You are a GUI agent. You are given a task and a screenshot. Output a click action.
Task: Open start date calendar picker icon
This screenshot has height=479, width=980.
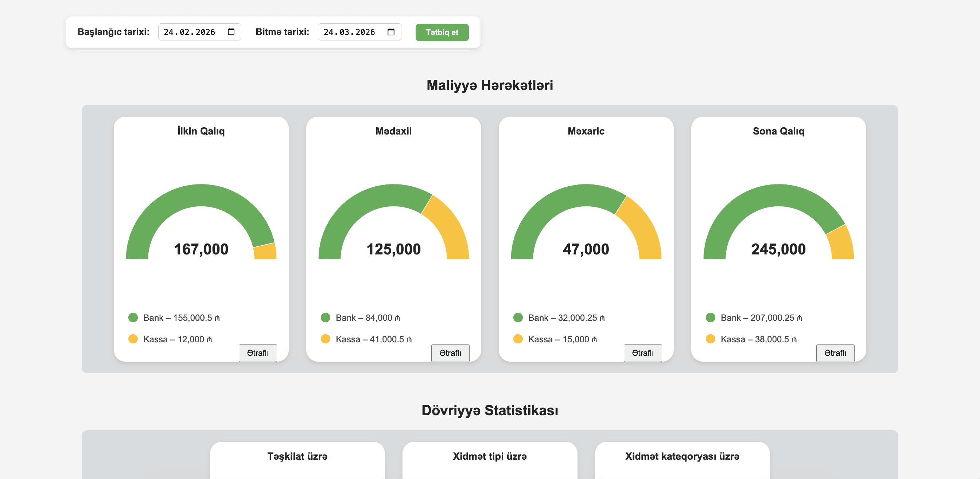231,32
